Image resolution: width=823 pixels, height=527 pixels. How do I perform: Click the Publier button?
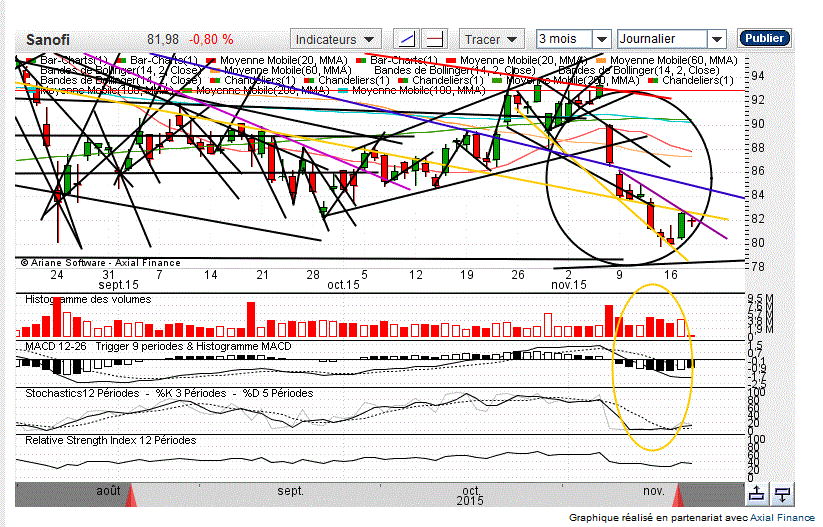[x=764, y=38]
